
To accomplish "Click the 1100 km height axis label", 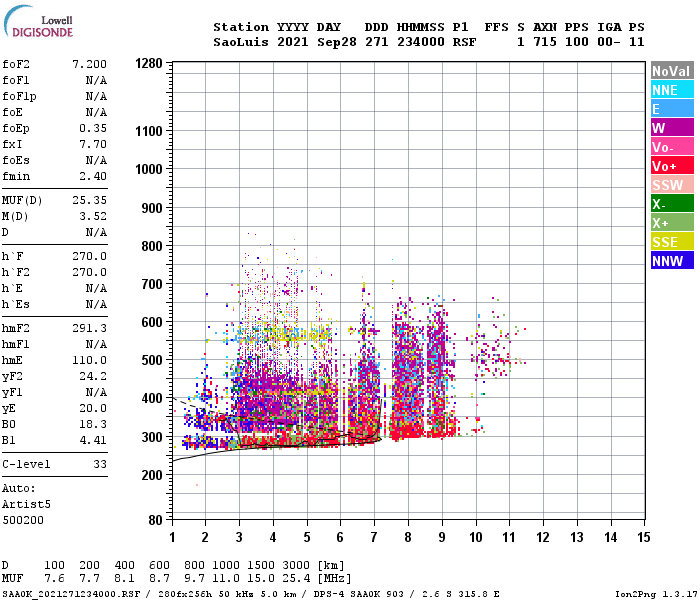I will (x=149, y=131).
